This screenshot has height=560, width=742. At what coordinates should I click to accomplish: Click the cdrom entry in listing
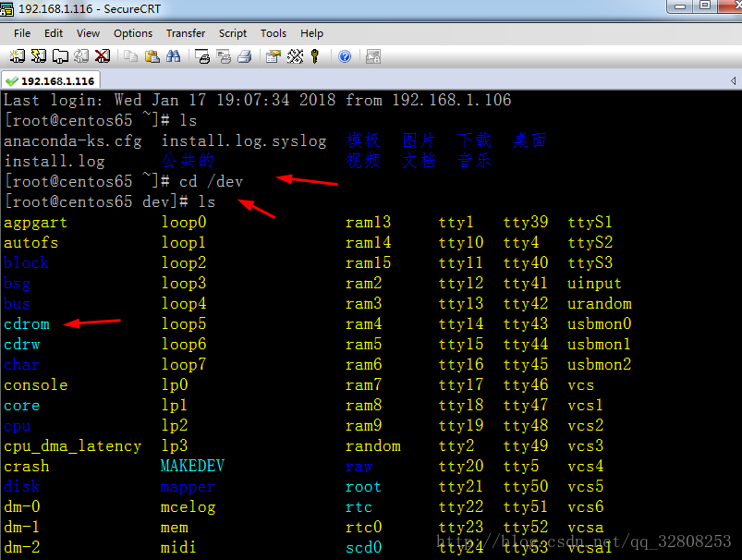coord(27,324)
